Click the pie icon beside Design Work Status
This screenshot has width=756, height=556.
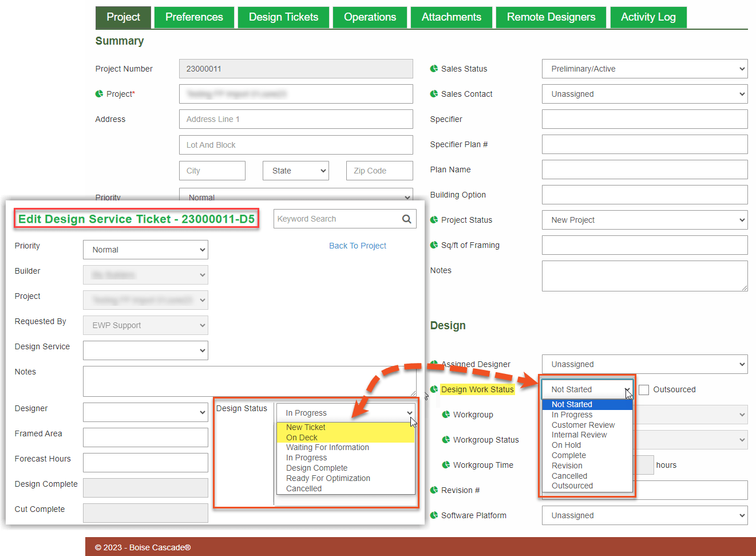(x=434, y=389)
